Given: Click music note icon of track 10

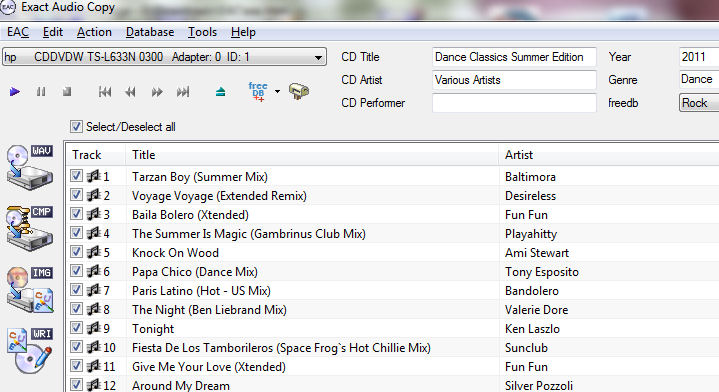Looking at the screenshot, I should coord(94,348).
